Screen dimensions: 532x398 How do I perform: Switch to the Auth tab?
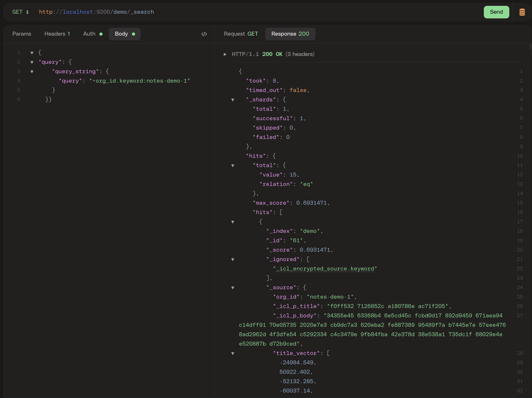pyautogui.click(x=93, y=34)
